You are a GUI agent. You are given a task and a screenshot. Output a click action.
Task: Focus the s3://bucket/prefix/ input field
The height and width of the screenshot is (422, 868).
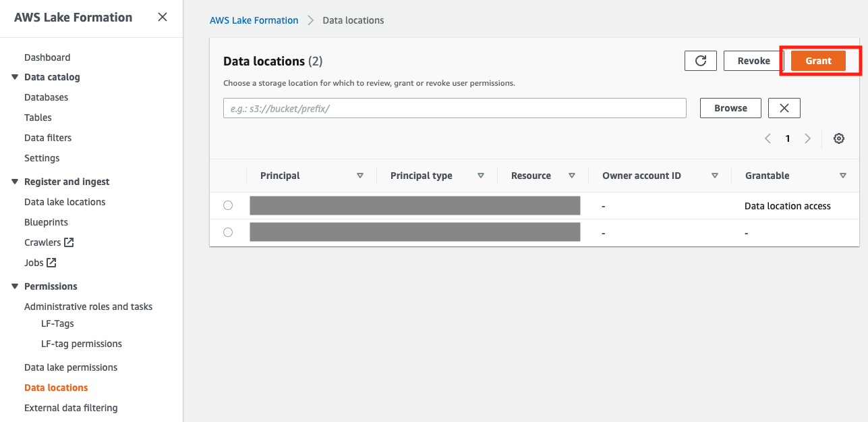click(455, 108)
